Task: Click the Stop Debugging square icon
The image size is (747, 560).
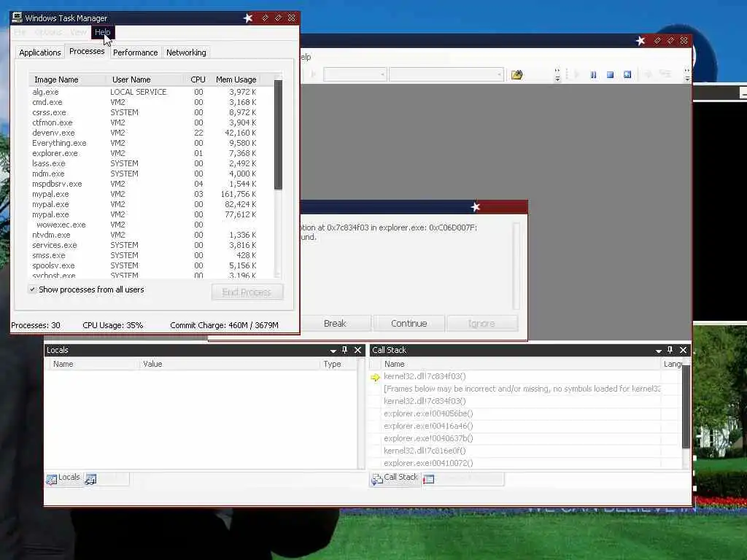Action: [x=611, y=75]
